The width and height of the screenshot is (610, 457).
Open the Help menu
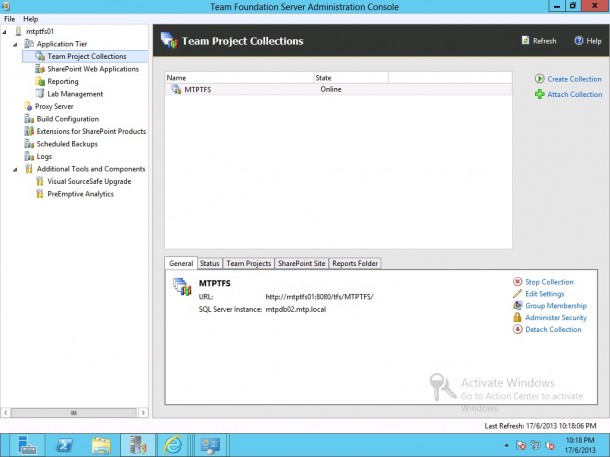coord(30,19)
